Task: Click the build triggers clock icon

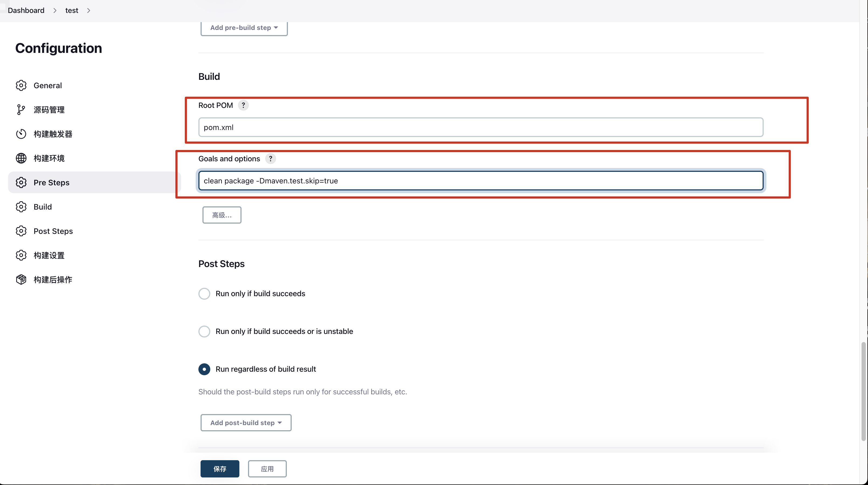Action: tap(21, 134)
